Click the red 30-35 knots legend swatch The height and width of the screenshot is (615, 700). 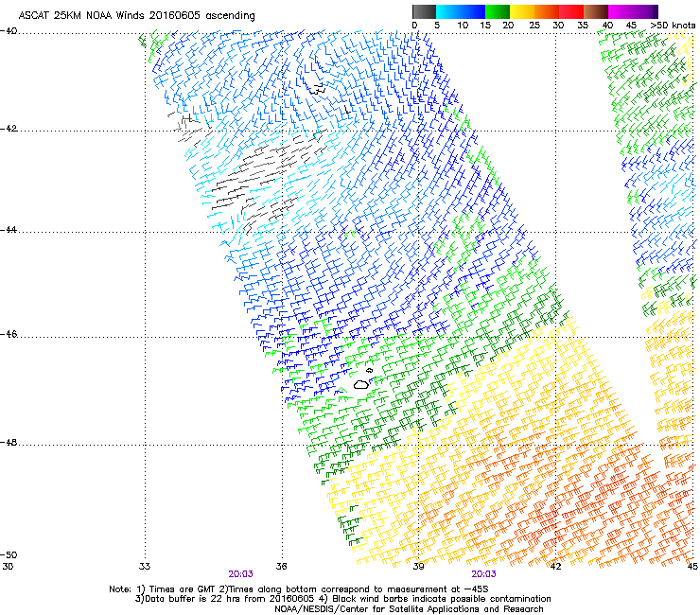click(571, 11)
